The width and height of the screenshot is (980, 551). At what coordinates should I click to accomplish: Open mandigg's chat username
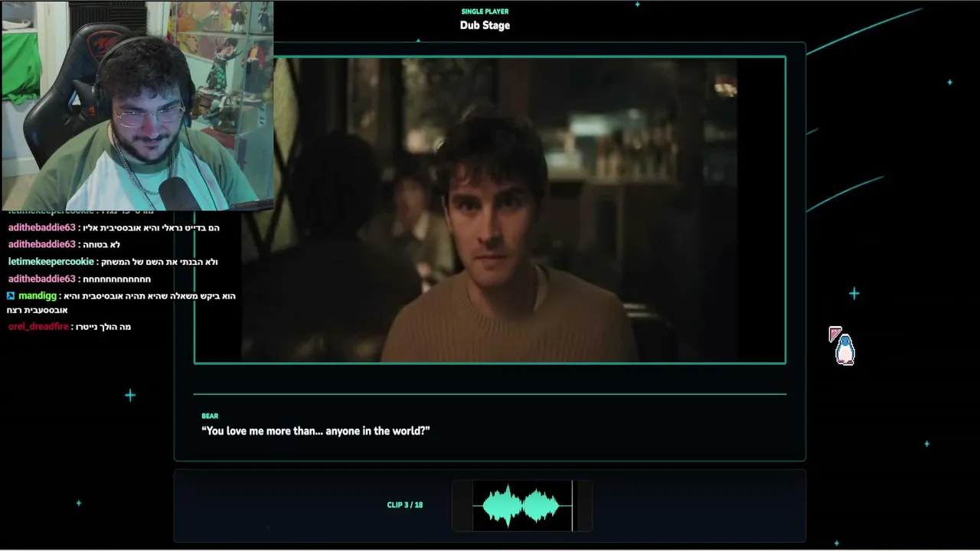(x=38, y=295)
